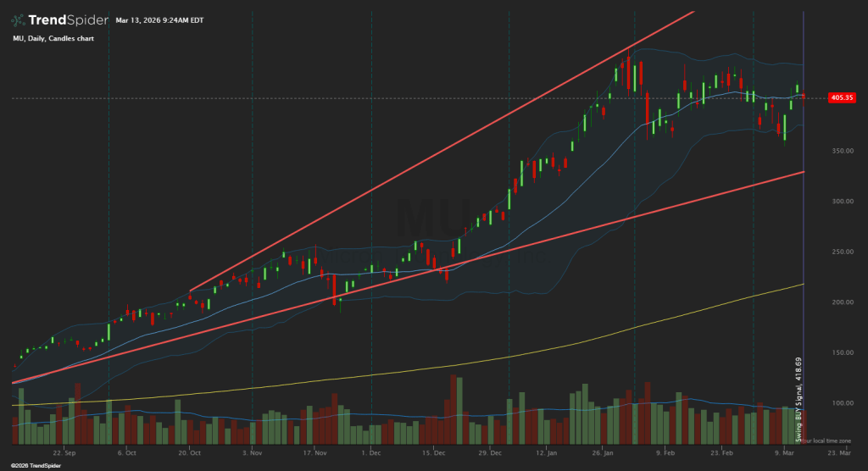Click the 250.00 price axis label
Image resolution: width=868 pixels, height=471 pixels.
842,252
